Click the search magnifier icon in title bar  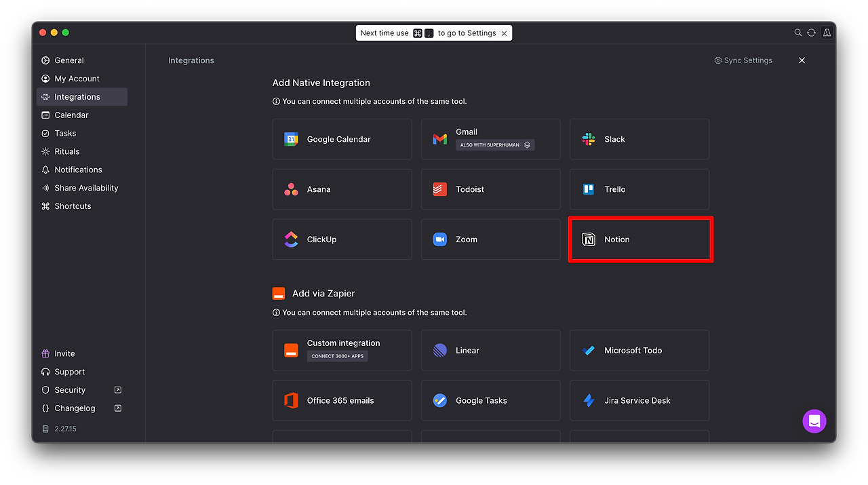pos(798,33)
